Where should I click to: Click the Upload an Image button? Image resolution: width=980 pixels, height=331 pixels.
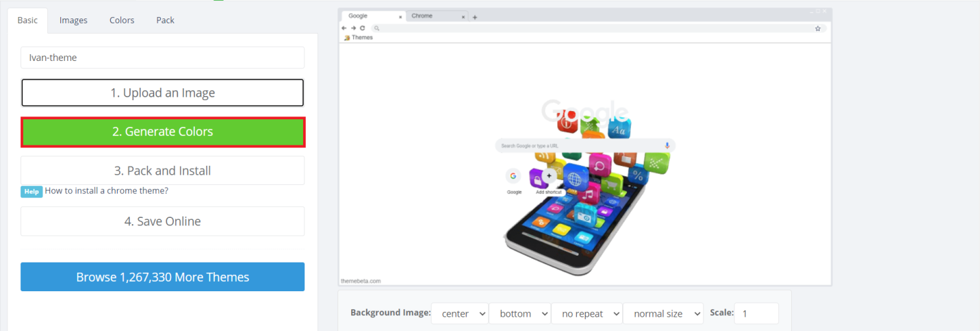[x=162, y=93]
